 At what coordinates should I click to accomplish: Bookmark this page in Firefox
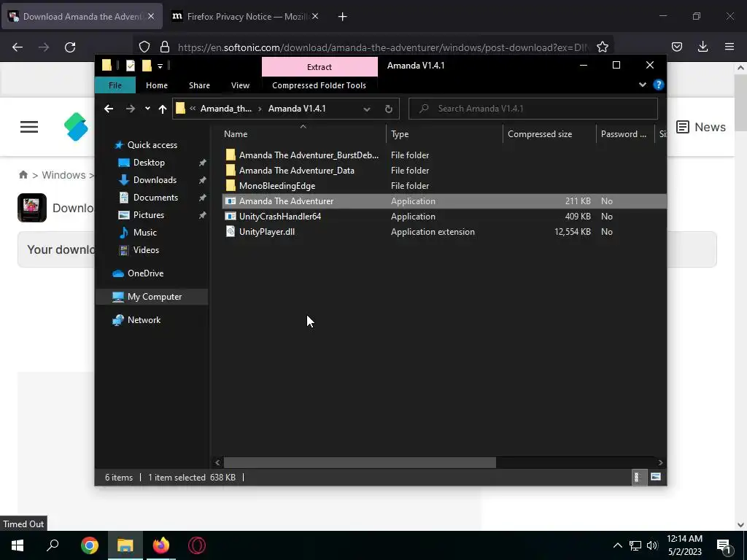[602, 47]
